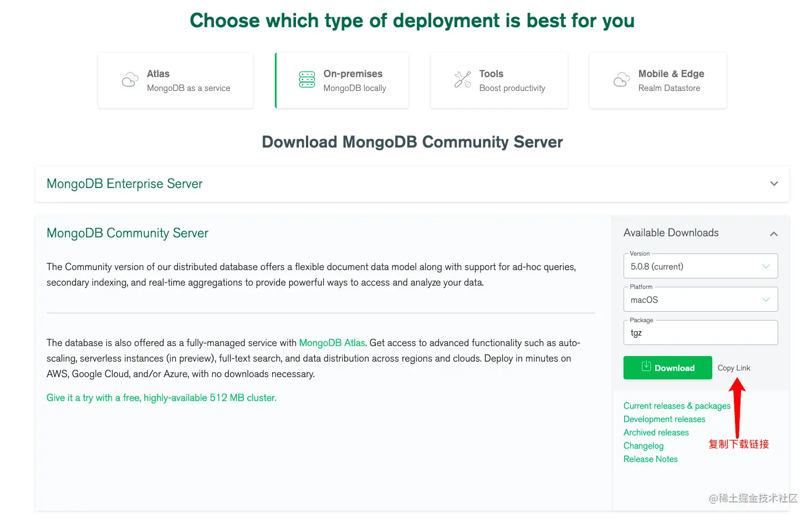Click the download arrow icon on the button
The height and width of the screenshot is (518, 812).
[646, 366]
